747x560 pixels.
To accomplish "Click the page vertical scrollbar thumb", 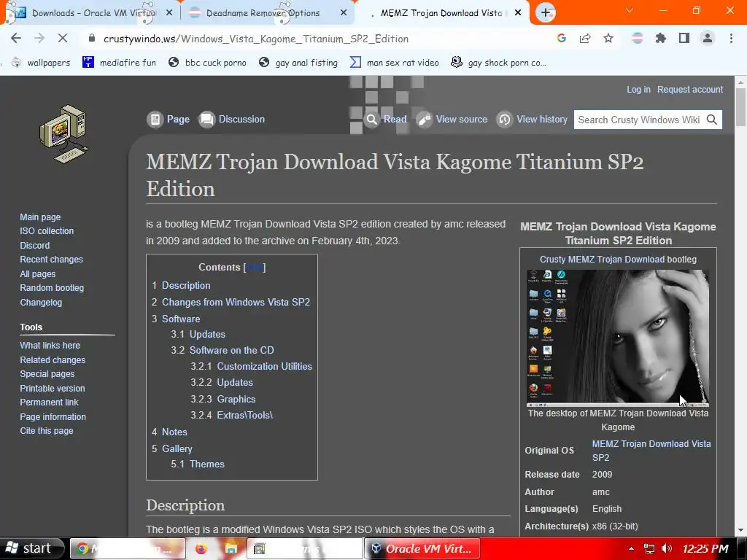I will pos(741,107).
